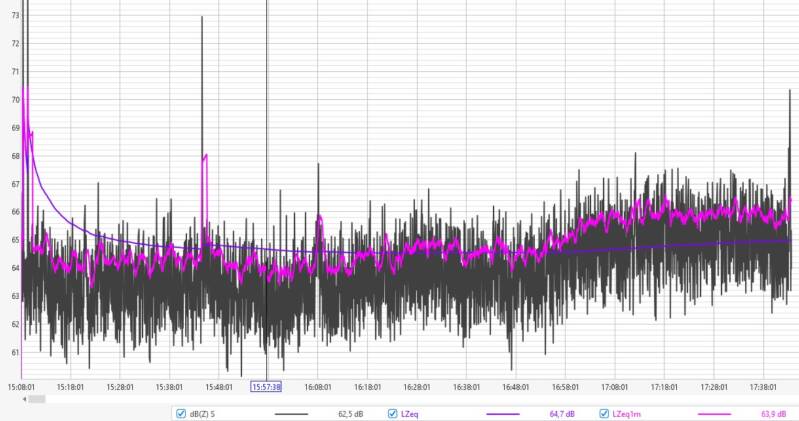Click the 15:38:01 time axis label
The width and height of the screenshot is (799, 421).
point(169,387)
